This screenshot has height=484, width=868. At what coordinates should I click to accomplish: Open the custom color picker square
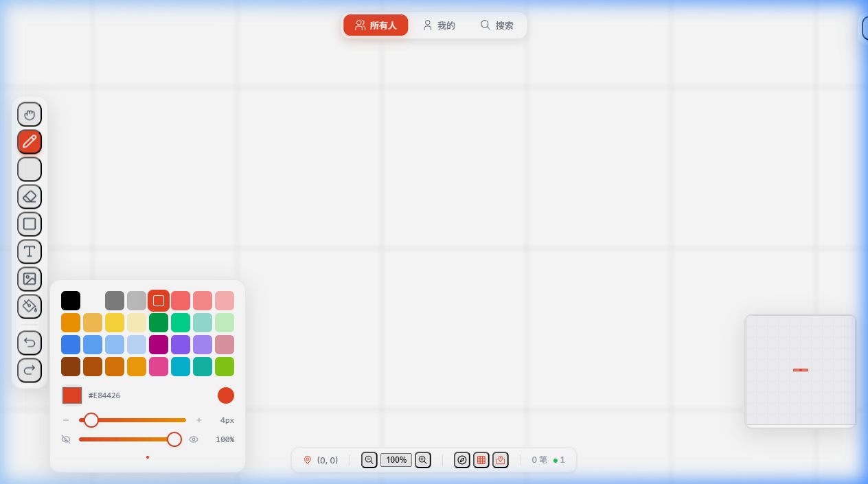[72, 395]
